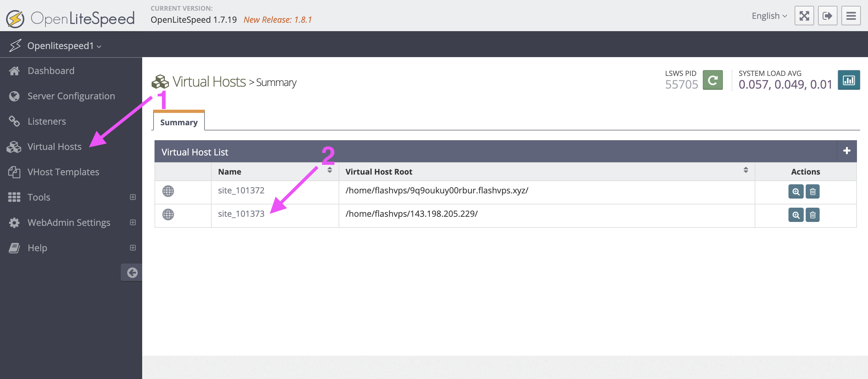Go to Listeners in the sidebar

click(46, 121)
